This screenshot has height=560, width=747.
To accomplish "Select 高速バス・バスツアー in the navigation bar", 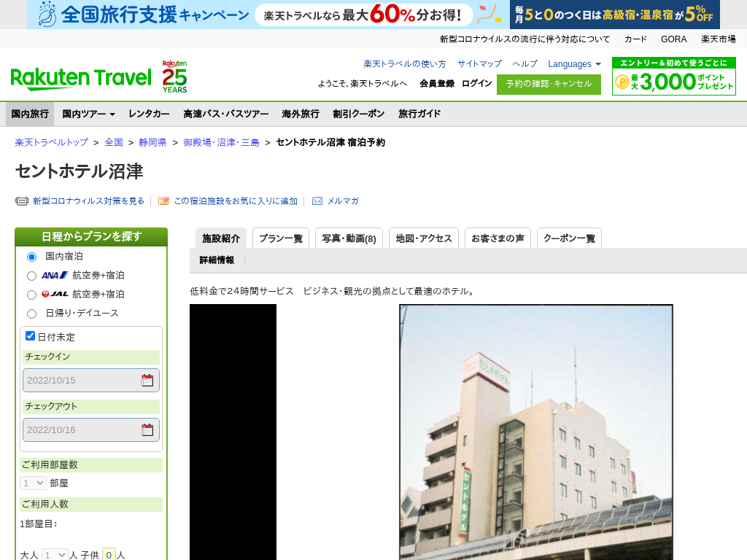I will coord(226,114).
